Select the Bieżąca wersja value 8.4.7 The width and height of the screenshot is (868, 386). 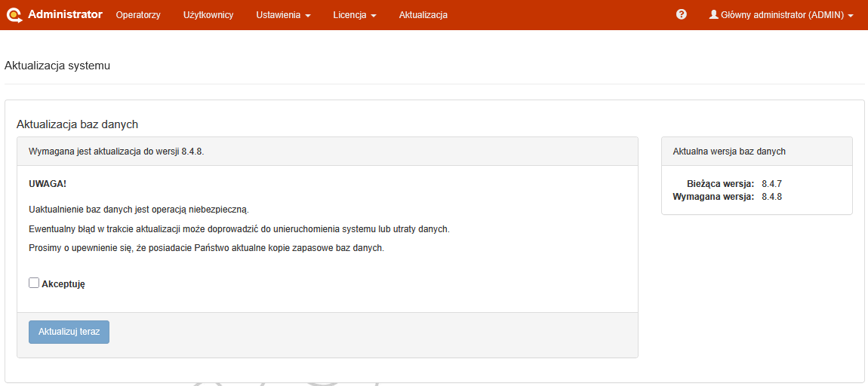pyautogui.click(x=771, y=183)
